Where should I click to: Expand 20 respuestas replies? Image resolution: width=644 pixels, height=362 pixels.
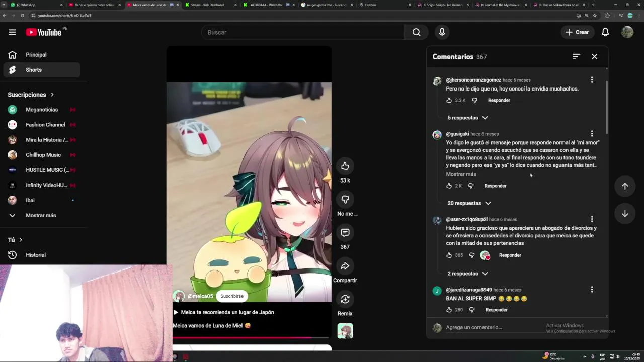[x=469, y=203]
